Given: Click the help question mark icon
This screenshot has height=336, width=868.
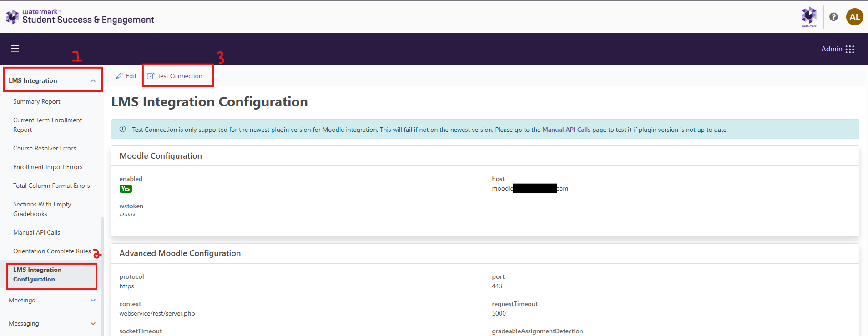Looking at the screenshot, I should point(833,17).
